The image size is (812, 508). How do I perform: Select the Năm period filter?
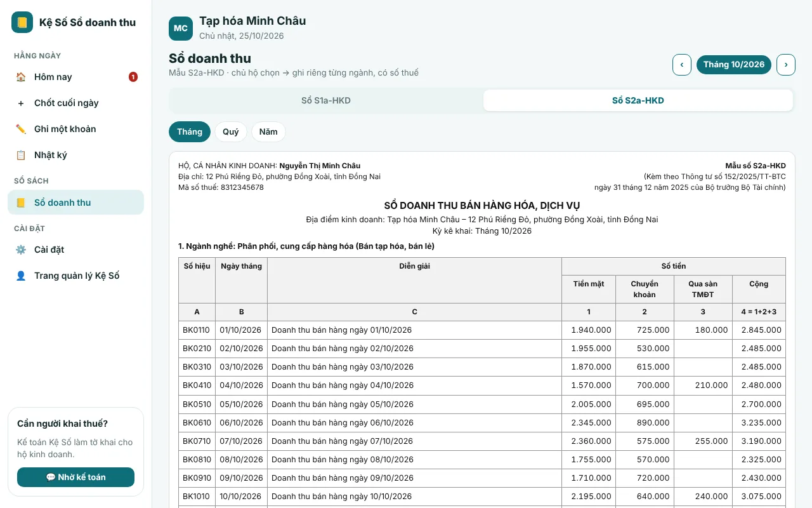268,132
